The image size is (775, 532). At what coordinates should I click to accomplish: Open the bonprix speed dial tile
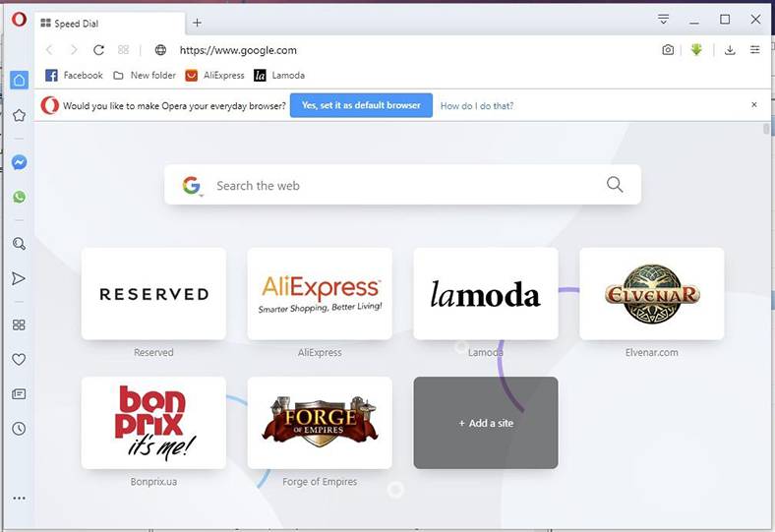pyautogui.click(x=153, y=423)
